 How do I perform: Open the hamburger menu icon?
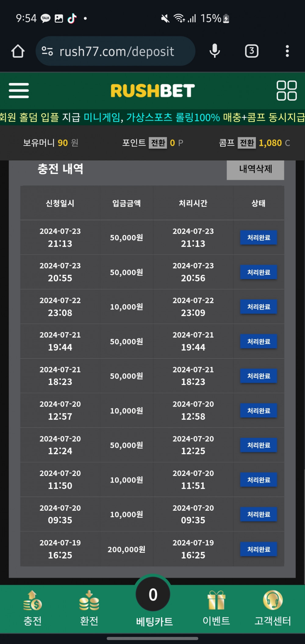tap(19, 91)
